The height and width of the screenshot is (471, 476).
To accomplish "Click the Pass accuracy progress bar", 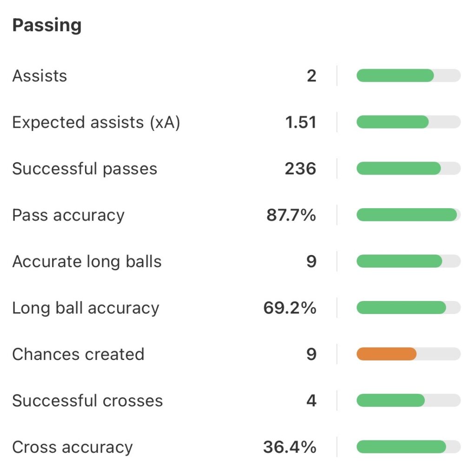I will click(408, 215).
